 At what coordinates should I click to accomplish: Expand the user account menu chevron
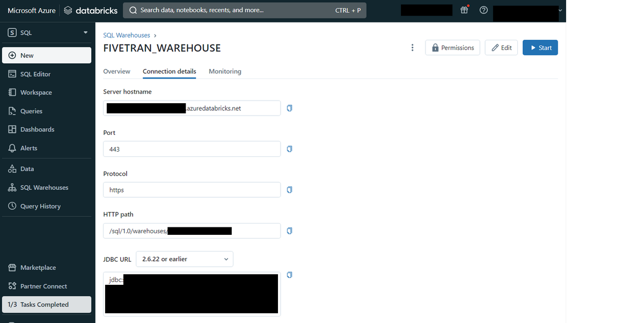(x=561, y=10)
